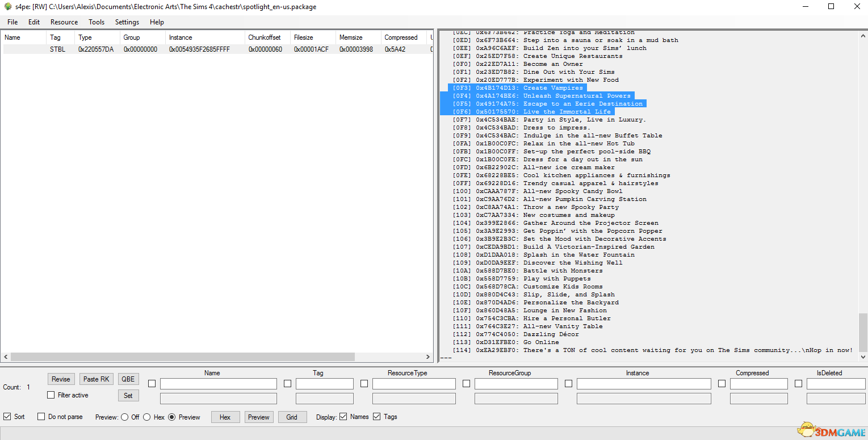
Task: Click resource list horizontal scrollbar left arrow
Action: (6, 357)
